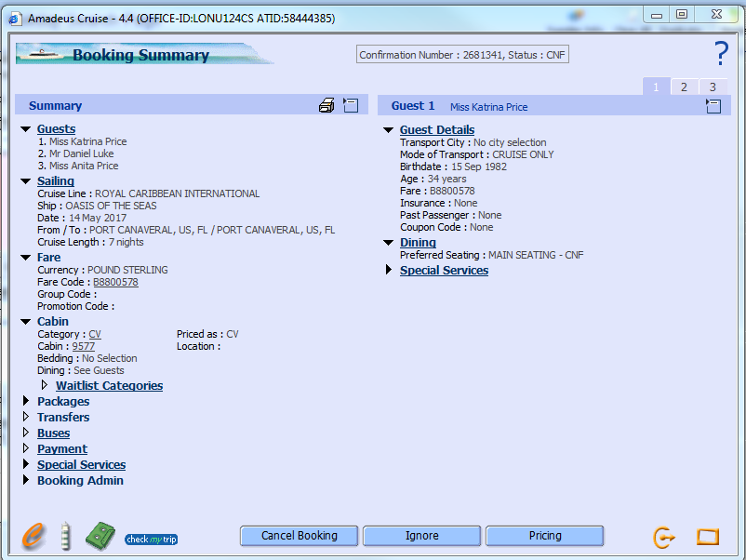Collapse the Cabin section arrow
This screenshot has height=560, width=746.
(x=26, y=322)
